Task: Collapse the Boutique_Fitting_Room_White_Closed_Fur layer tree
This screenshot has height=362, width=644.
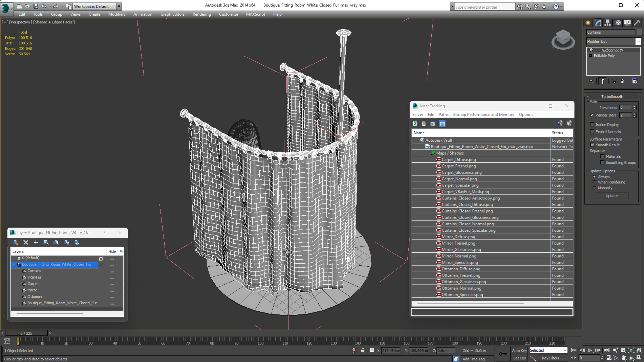Action: coord(14,264)
